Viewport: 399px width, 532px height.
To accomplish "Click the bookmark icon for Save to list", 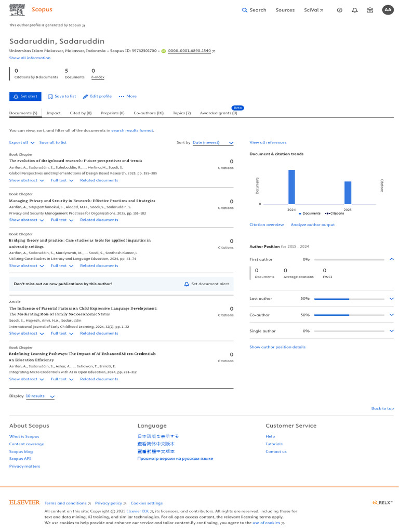I will [x=50, y=97].
